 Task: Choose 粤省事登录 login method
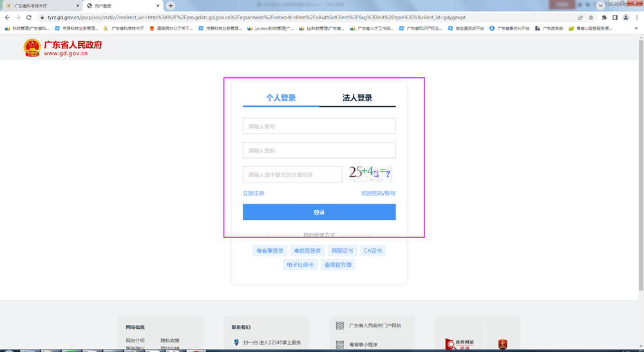(x=270, y=251)
